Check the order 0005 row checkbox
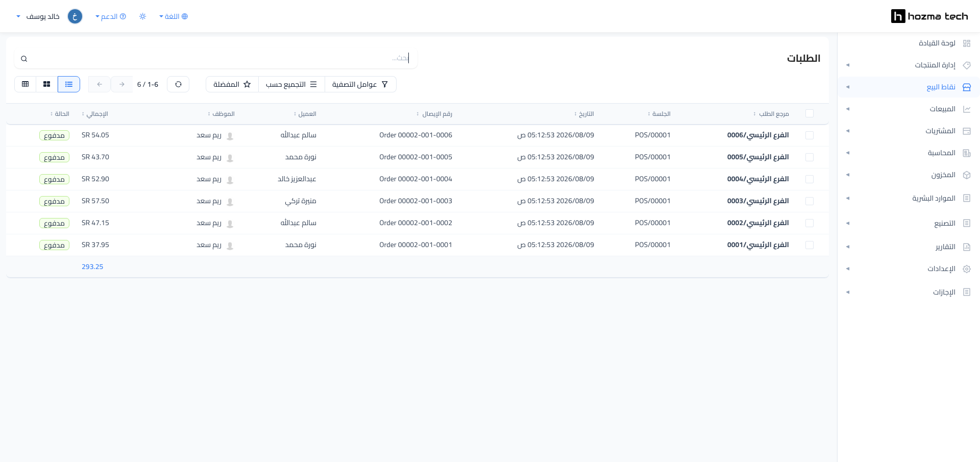 pos(810,157)
